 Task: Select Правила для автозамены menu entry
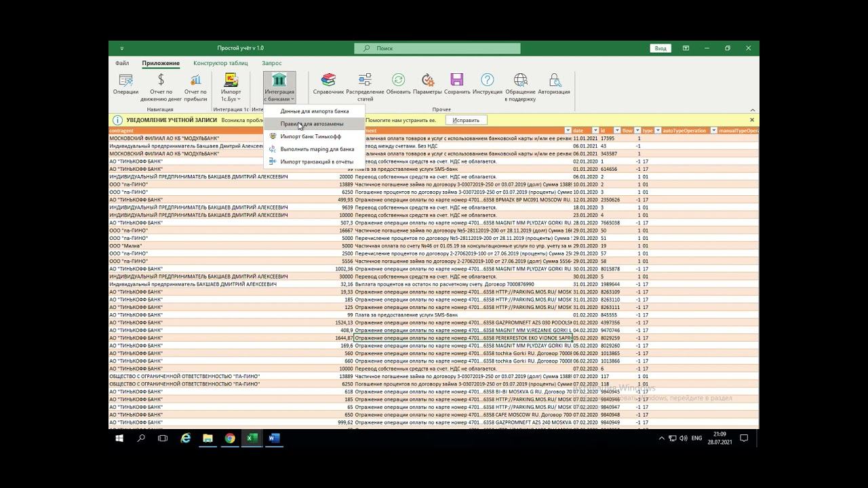[x=314, y=124]
